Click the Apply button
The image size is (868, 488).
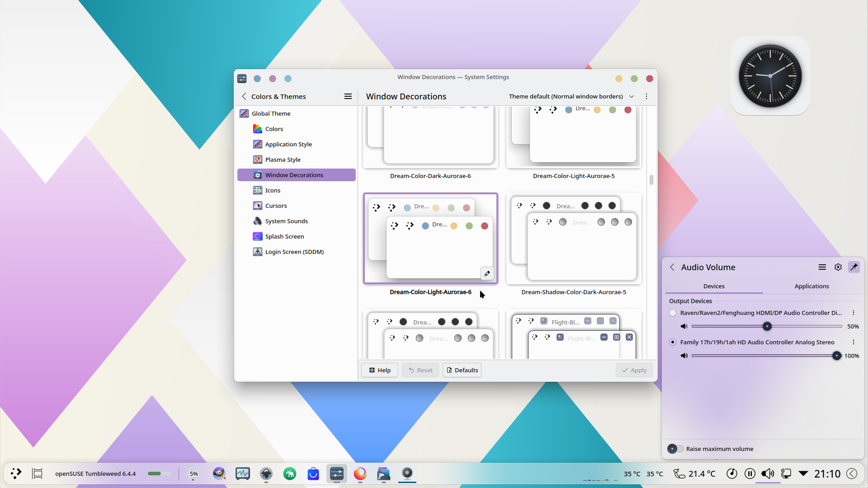tap(634, 370)
